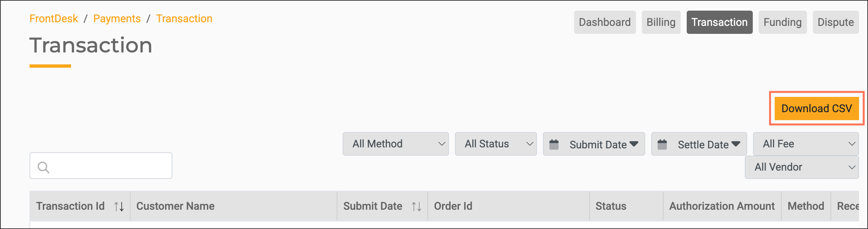Viewport: 868px width, 229px height.
Task: Open the Billing tab
Action: pos(661,22)
